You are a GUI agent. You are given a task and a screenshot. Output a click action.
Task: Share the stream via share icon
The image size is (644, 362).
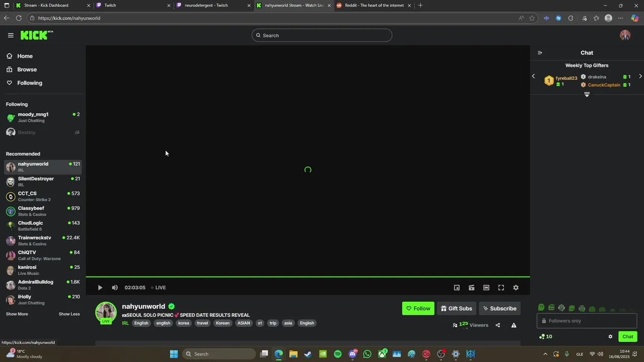(x=498, y=325)
